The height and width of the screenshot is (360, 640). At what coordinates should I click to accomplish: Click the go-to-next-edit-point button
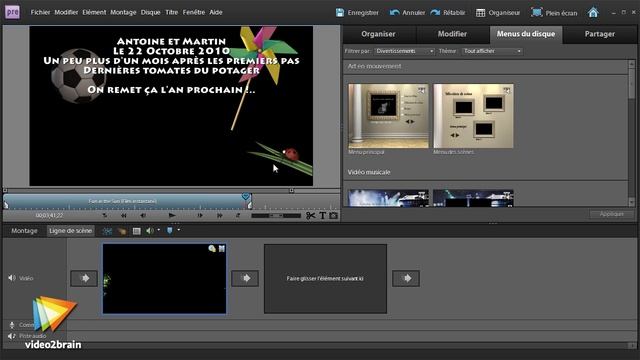click(238, 216)
